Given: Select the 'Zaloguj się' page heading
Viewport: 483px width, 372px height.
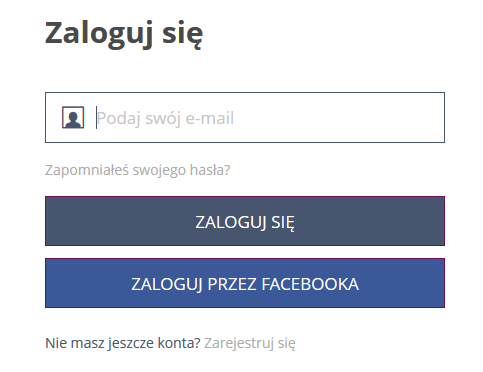Looking at the screenshot, I should pyautogui.click(x=124, y=34).
